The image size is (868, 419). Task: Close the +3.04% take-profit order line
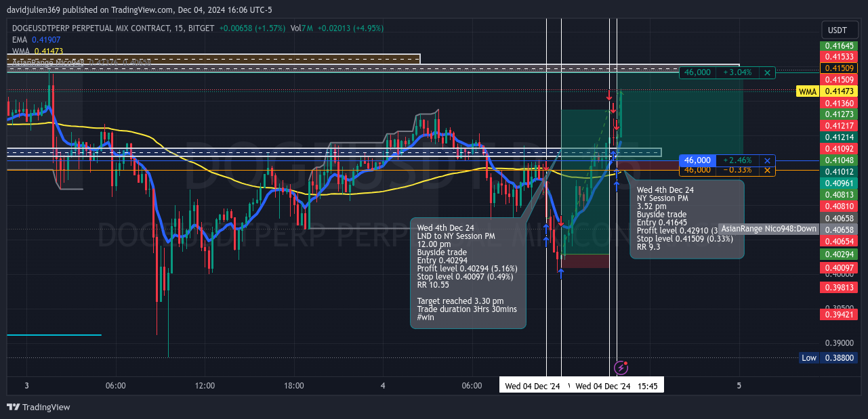[767, 72]
